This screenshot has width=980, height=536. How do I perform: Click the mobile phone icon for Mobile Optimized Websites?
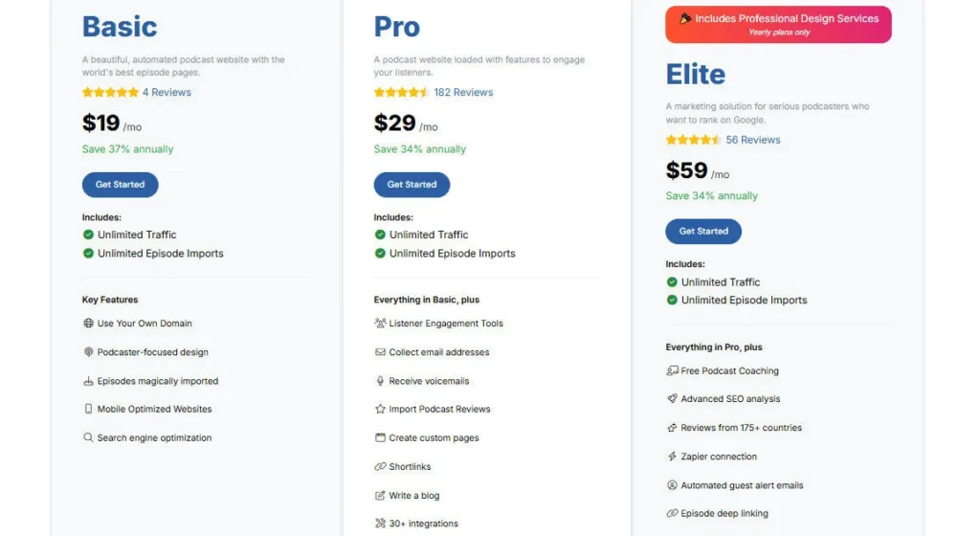tap(88, 409)
